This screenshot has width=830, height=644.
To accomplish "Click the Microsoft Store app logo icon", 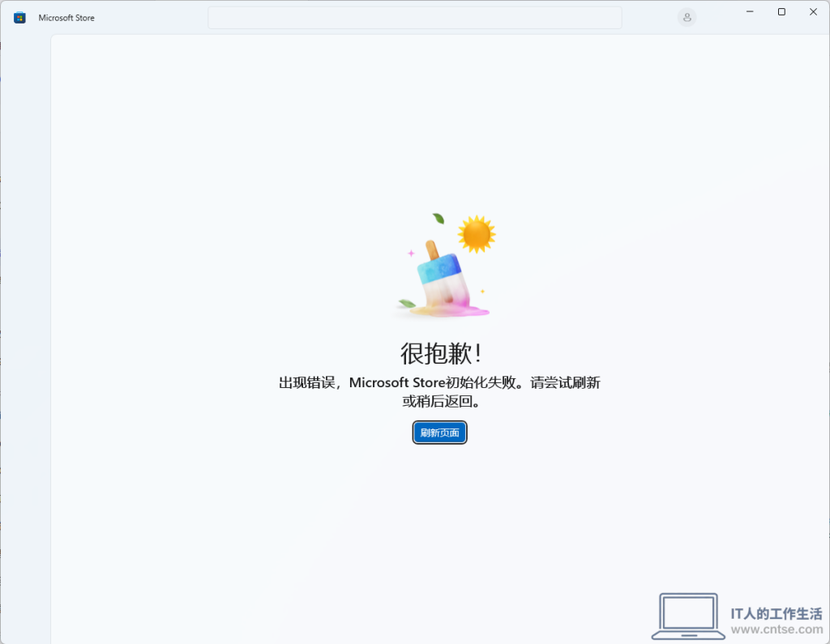I will pos(19,18).
